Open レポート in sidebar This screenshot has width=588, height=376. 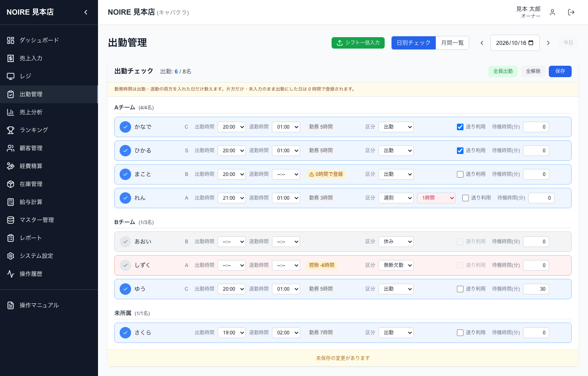click(49, 238)
